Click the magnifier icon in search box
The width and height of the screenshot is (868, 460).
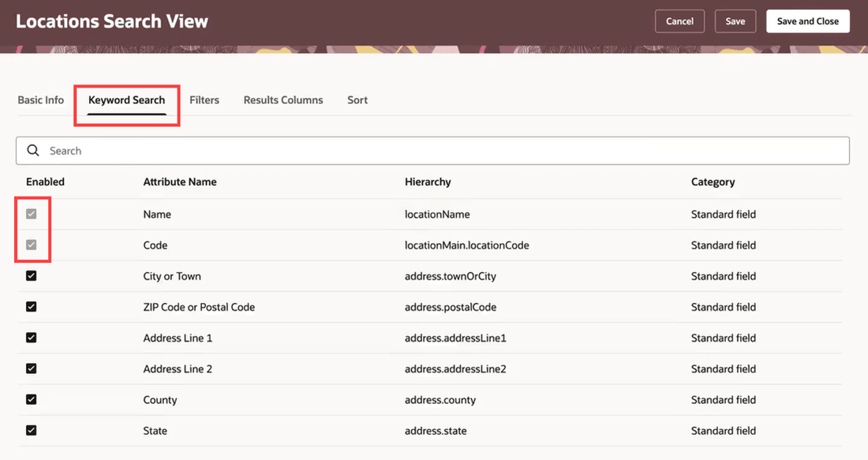point(33,151)
